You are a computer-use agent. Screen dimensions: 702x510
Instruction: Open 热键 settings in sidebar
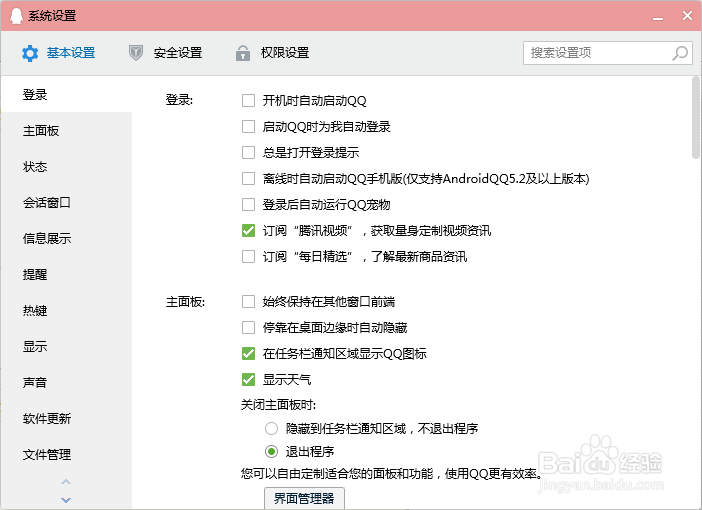tap(66, 311)
